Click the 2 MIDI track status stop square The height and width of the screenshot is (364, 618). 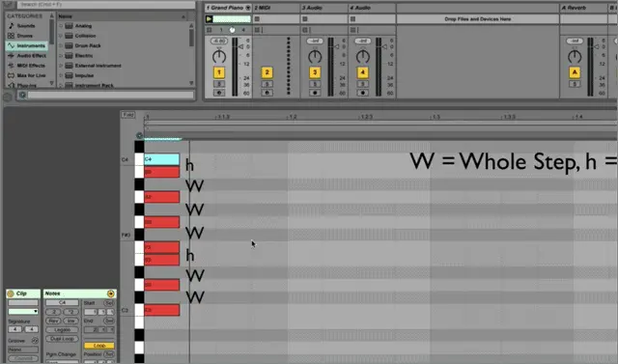tap(257, 30)
